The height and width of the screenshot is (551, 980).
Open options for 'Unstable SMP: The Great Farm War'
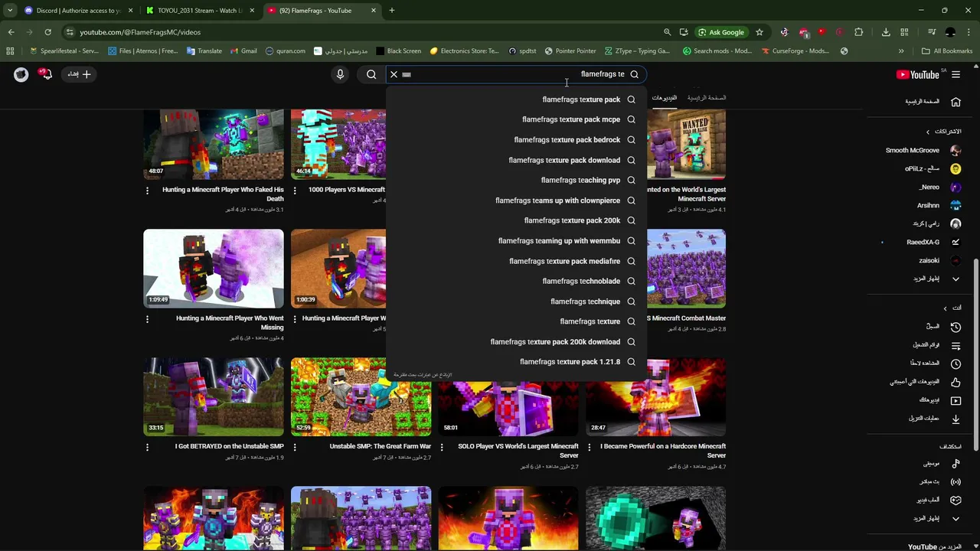[295, 447]
